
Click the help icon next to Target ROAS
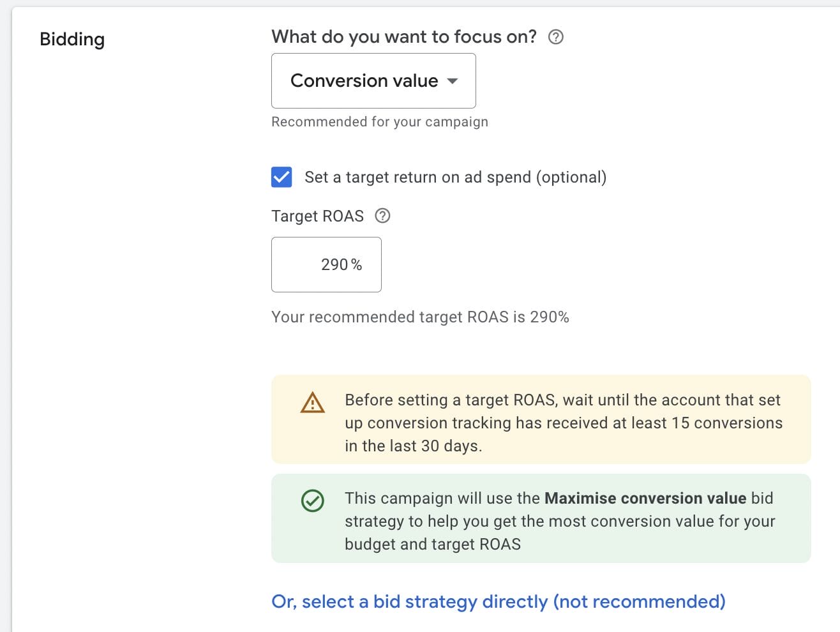click(x=382, y=216)
